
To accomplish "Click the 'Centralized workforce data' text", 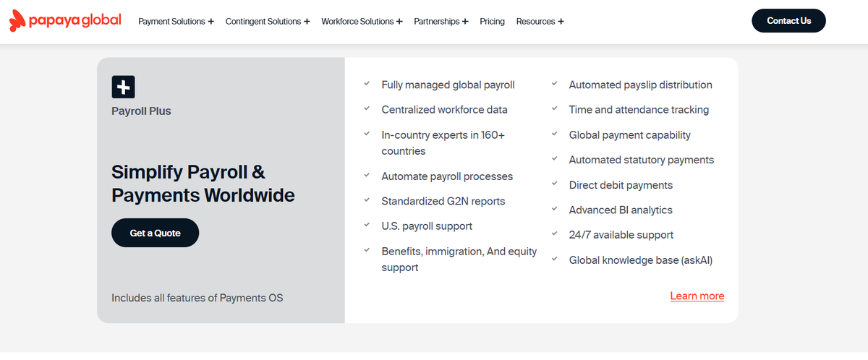I will pos(445,110).
